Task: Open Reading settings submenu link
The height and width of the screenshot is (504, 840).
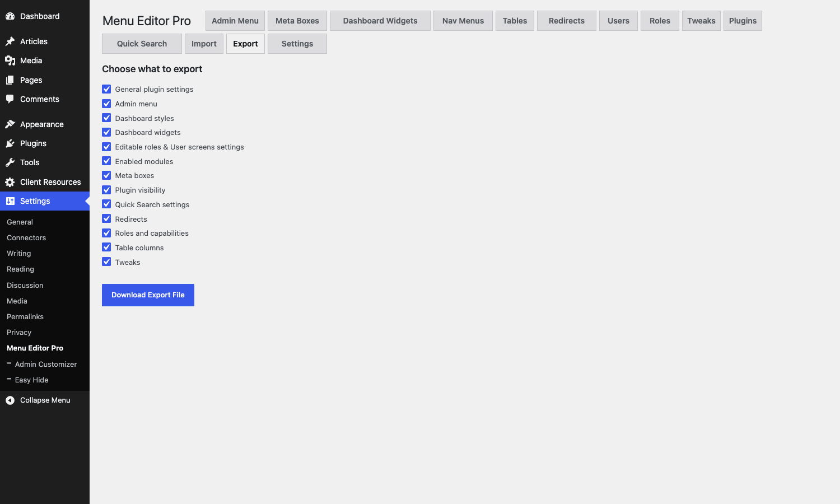Action: coord(20,269)
